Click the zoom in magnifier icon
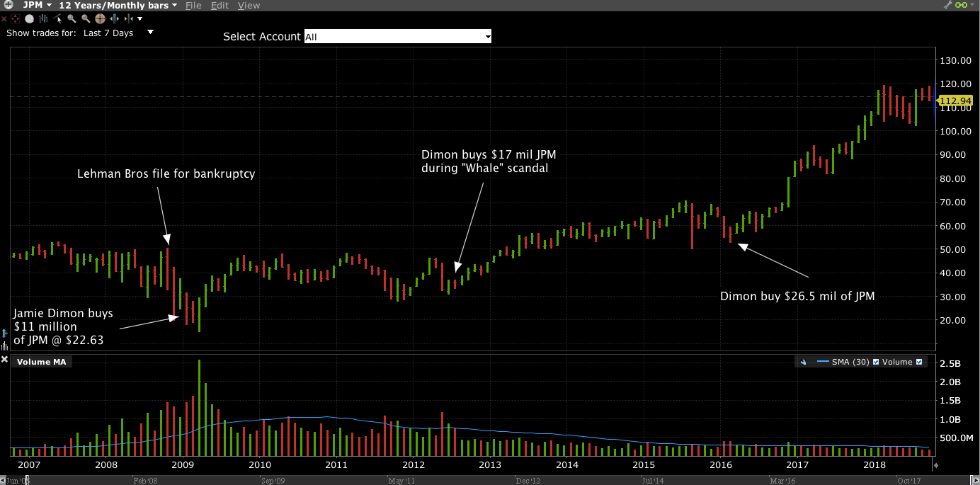980x485 pixels. click(x=72, y=19)
